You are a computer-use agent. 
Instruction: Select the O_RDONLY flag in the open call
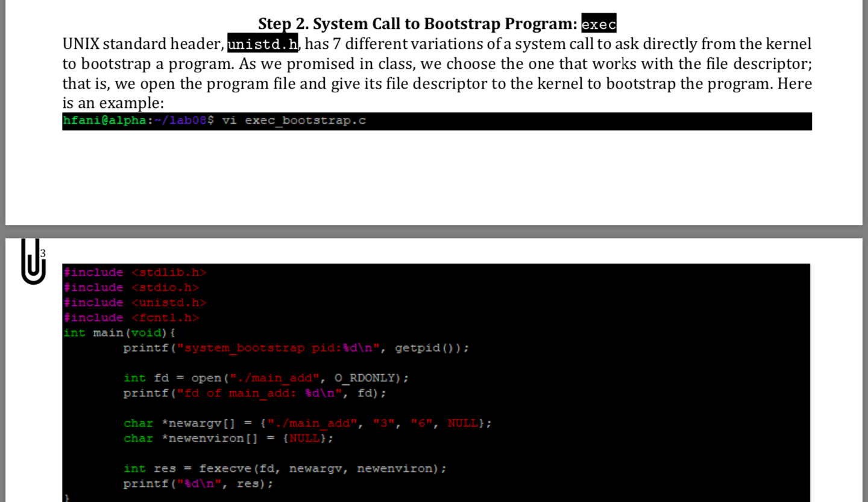click(x=368, y=378)
